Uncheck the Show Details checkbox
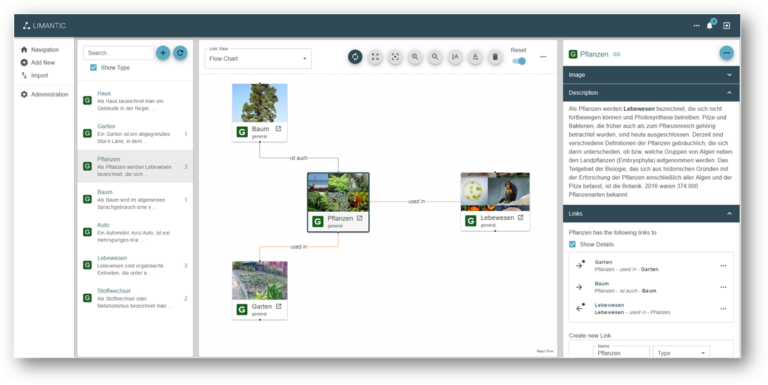The height and width of the screenshot is (385, 768). (x=573, y=244)
